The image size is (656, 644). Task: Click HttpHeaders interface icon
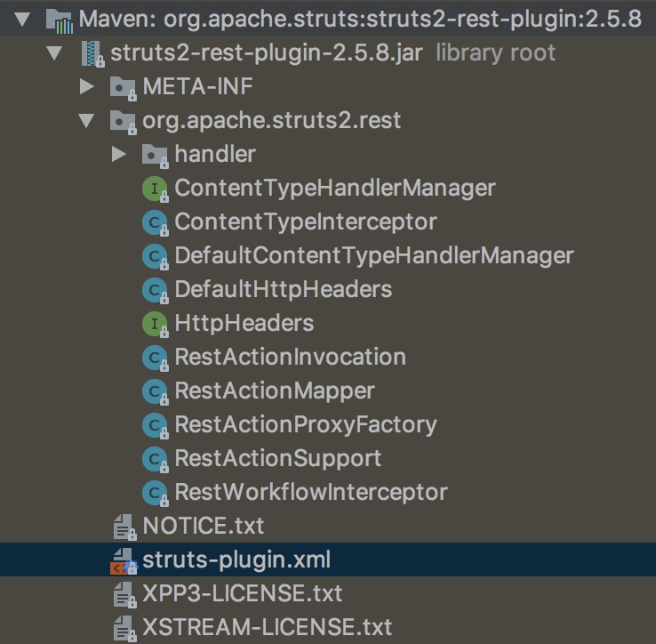tap(156, 325)
